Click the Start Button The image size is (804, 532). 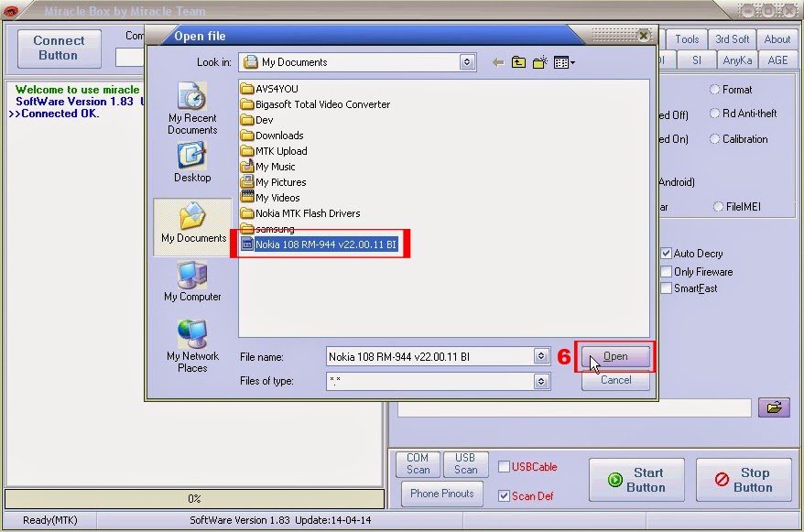636,480
